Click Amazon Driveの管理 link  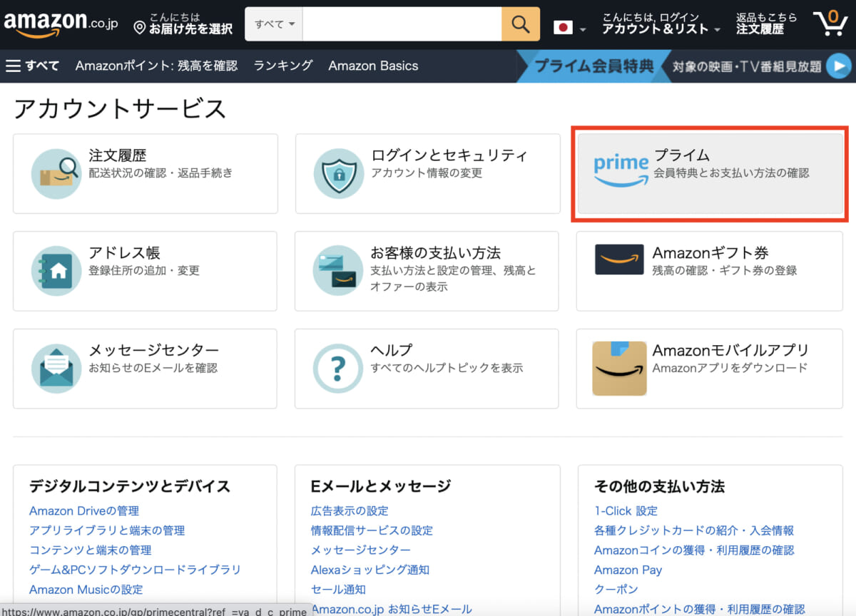tap(84, 510)
